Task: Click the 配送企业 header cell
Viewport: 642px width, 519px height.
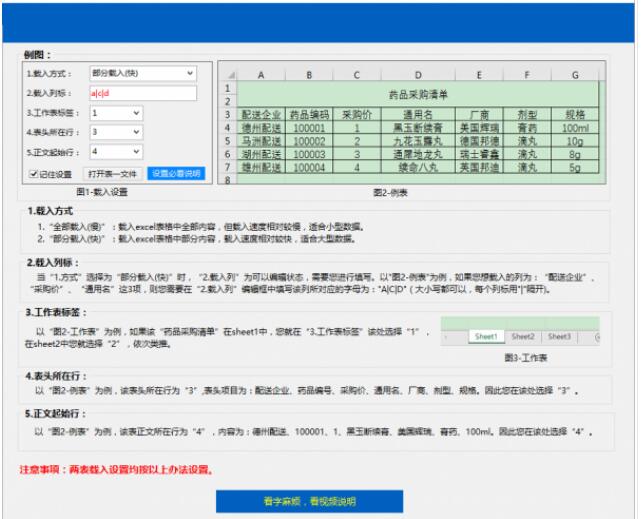Action: 261,115
